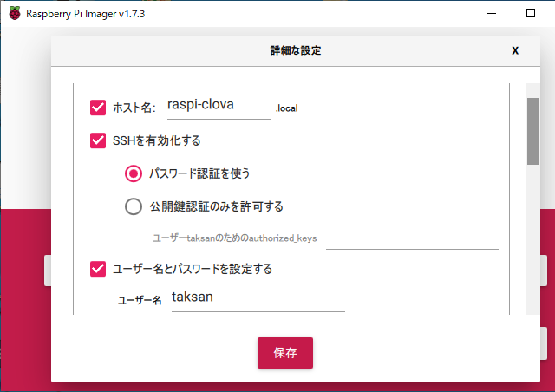The image size is (555, 392).
Task: Toggle ユーザー名とパスワードを設定する checkbox
Action: (98, 269)
